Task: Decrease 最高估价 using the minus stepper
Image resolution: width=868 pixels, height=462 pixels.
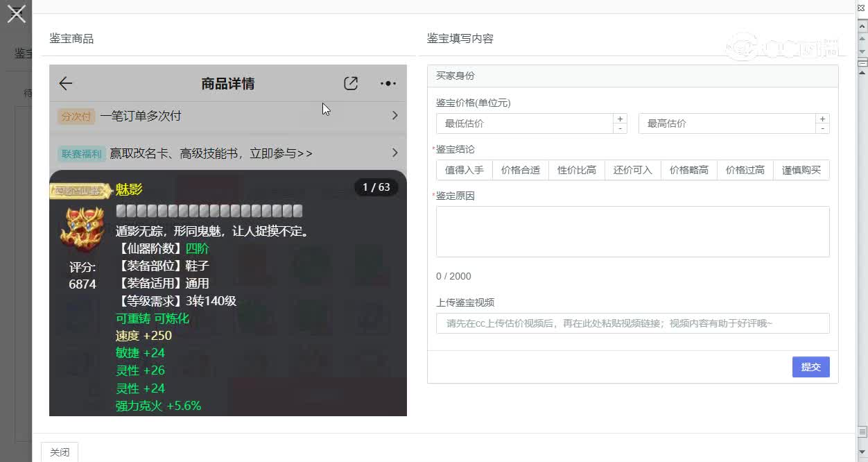Action: [x=822, y=129]
